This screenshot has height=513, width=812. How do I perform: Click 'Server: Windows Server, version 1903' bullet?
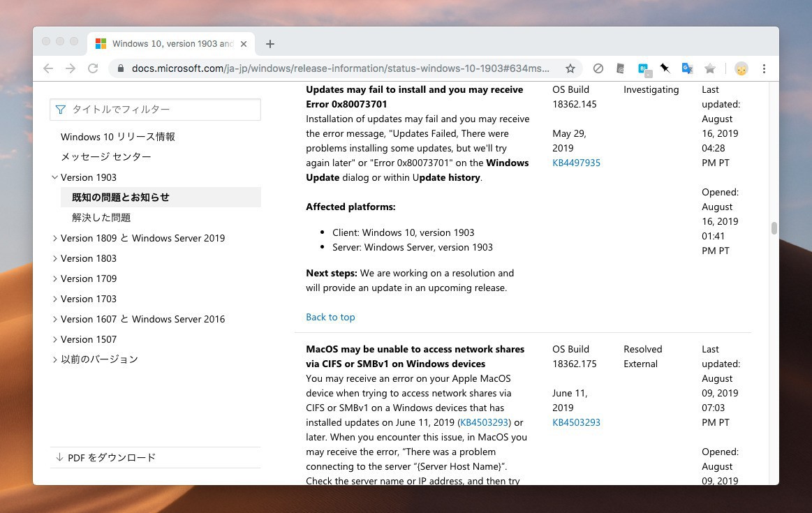413,247
